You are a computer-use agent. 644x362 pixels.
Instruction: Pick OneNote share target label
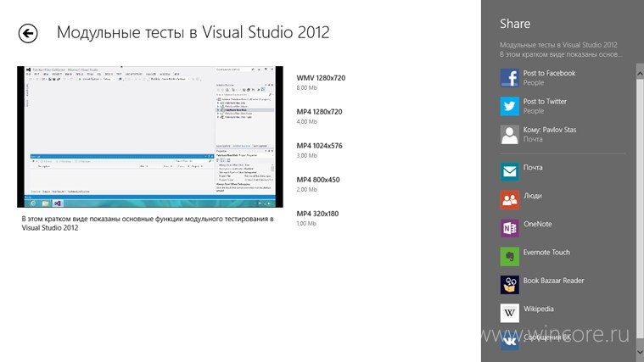(537, 224)
